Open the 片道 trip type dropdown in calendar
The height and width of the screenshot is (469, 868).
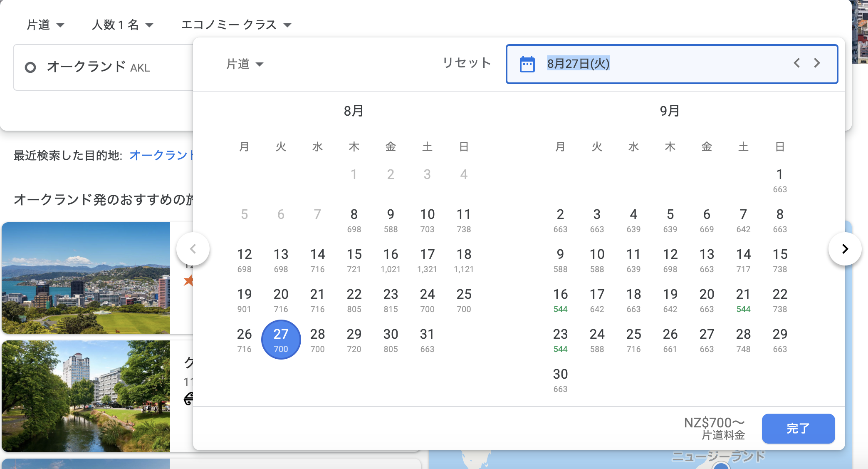click(245, 64)
